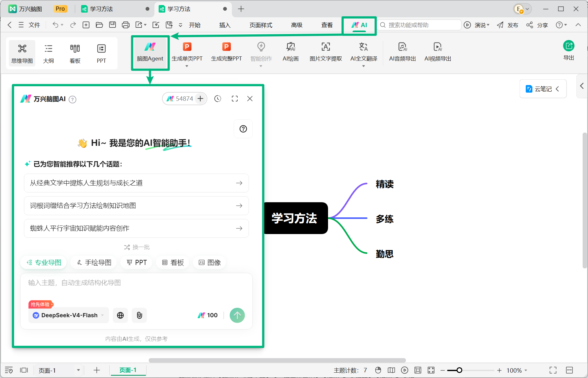Click the new file plus icon
Screen dimensions: 588x378
[86, 25]
